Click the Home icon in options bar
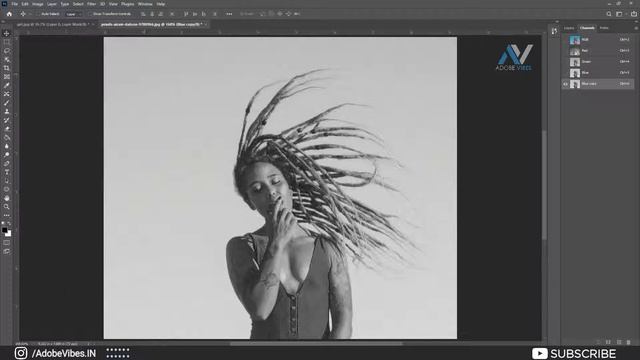 tap(9, 14)
